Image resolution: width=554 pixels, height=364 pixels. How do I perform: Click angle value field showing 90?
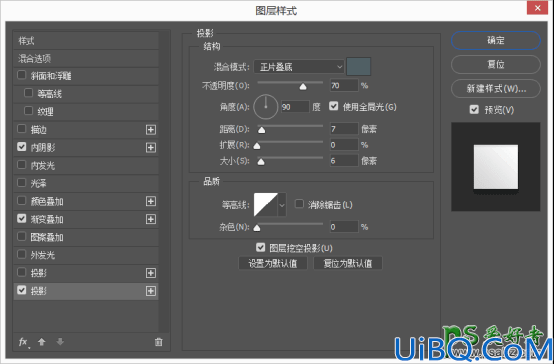point(295,107)
